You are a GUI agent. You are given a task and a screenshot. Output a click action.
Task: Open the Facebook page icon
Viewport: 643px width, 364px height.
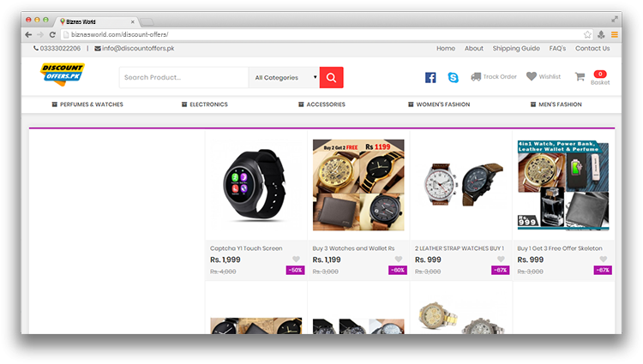click(430, 77)
